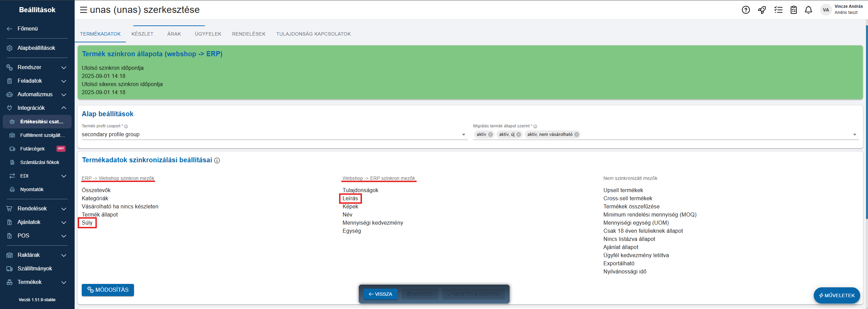Open the task checklist icon
Viewport: 868px width, 309px height.
pos(778,10)
